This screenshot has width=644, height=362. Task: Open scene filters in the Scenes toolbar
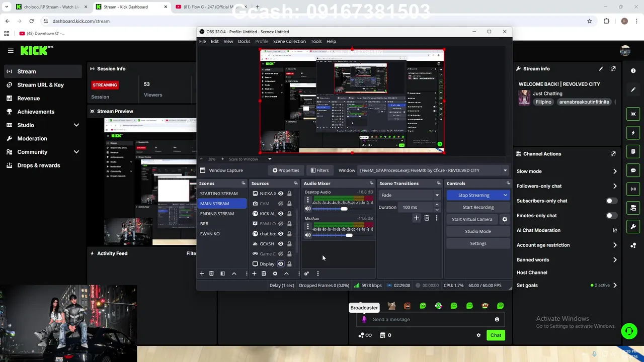coord(222,274)
